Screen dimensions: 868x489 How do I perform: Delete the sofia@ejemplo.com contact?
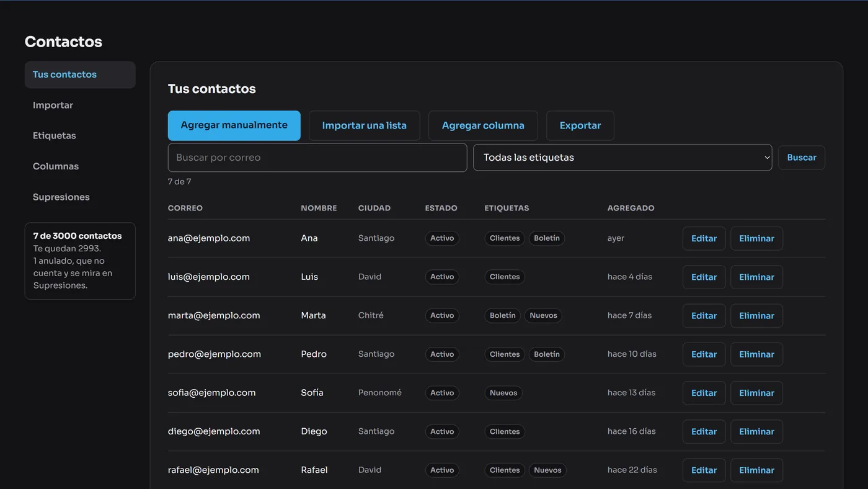point(756,393)
